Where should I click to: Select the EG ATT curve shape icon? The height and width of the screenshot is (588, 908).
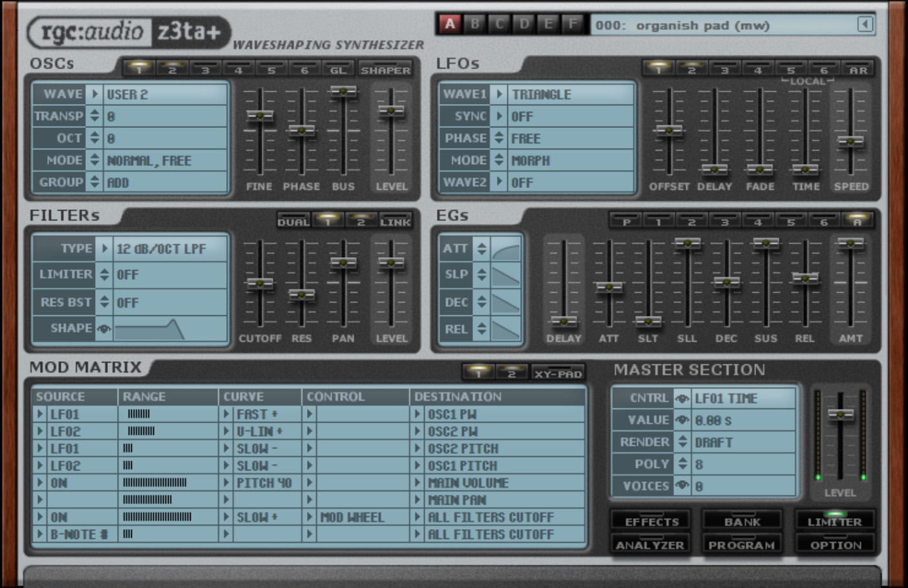(x=506, y=249)
